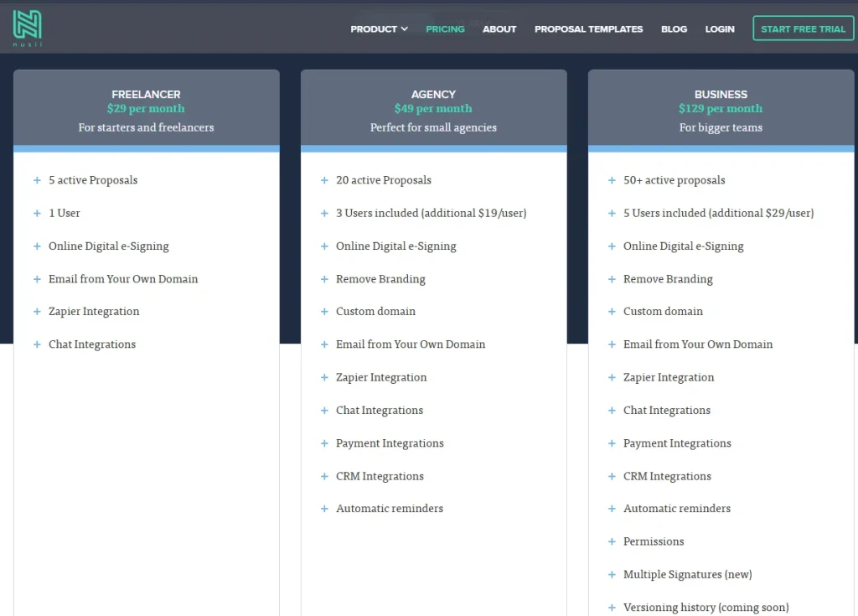Screen dimensions: 858x616
Task: Click plus icon beside 3 Users included
Action: (x=324, y=214)
